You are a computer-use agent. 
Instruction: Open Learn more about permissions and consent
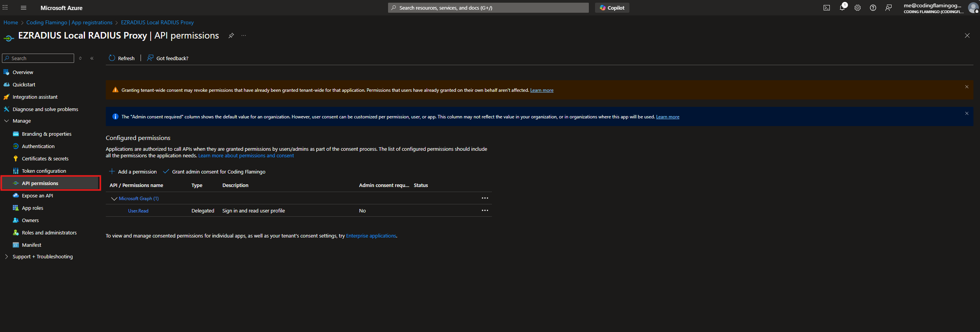coord(246,156)
